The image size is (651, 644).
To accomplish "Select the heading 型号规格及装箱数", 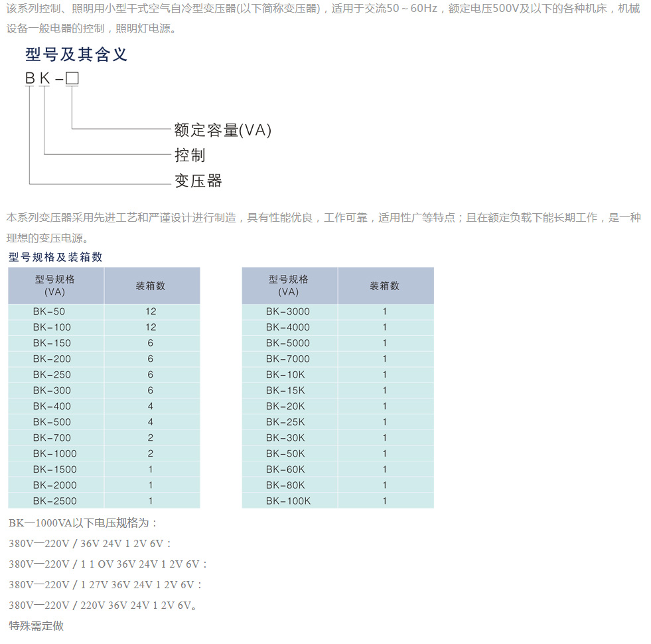I will [55, 257].
